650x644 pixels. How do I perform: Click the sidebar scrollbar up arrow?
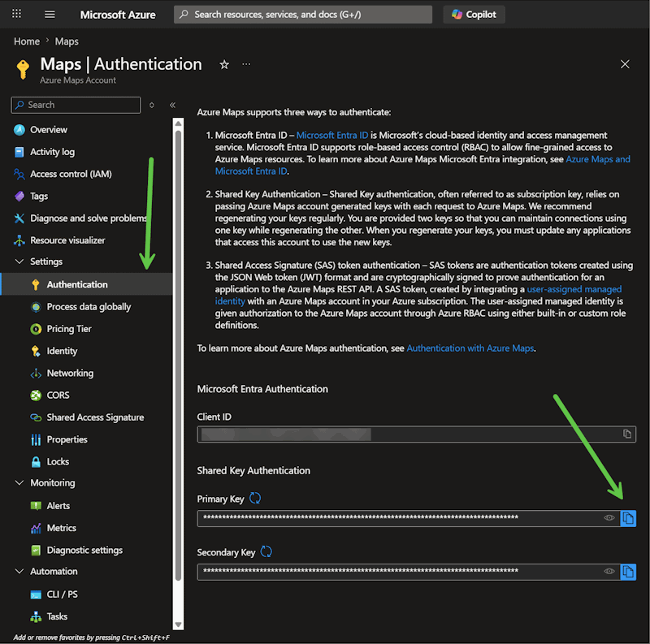pos(178,123)
